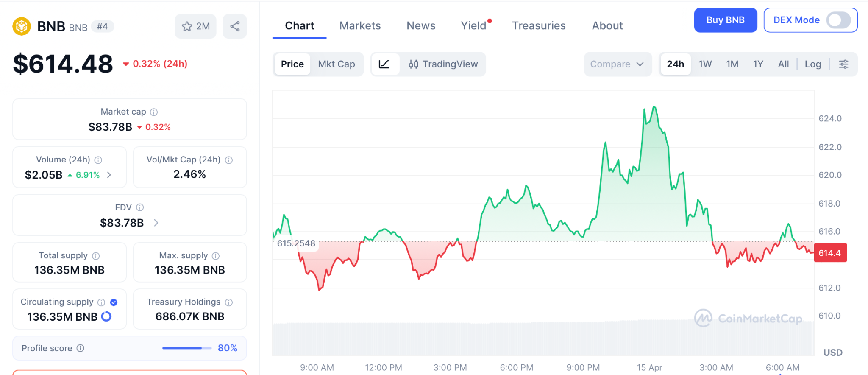Toggle Log scale on the chart
This screenshot has width=868, height=375.
812,64
